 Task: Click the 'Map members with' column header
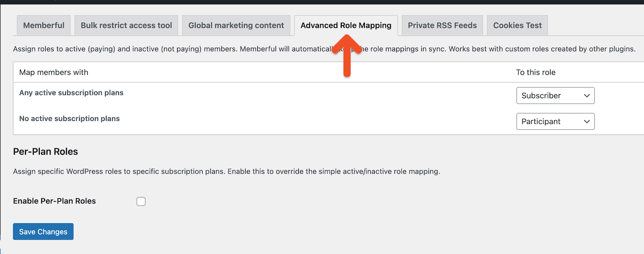54,72
